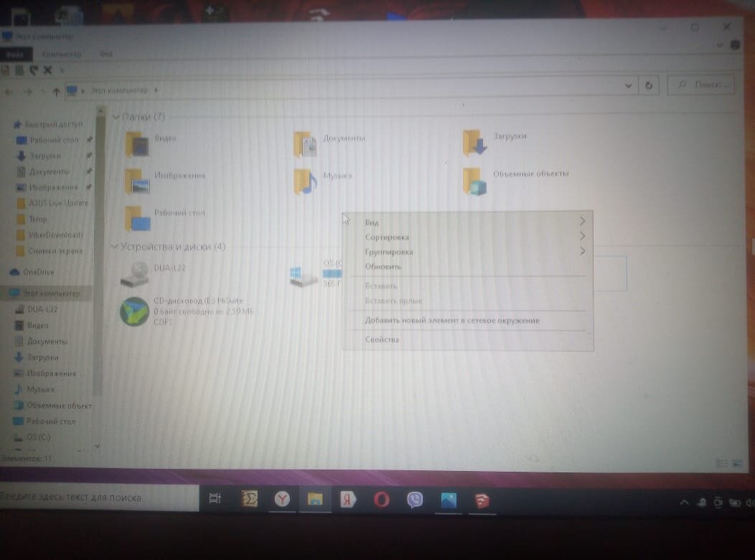Viewport: 755px width, 560px height.
Task: Click the delete X in quick access toolbar
Action: 47,70
